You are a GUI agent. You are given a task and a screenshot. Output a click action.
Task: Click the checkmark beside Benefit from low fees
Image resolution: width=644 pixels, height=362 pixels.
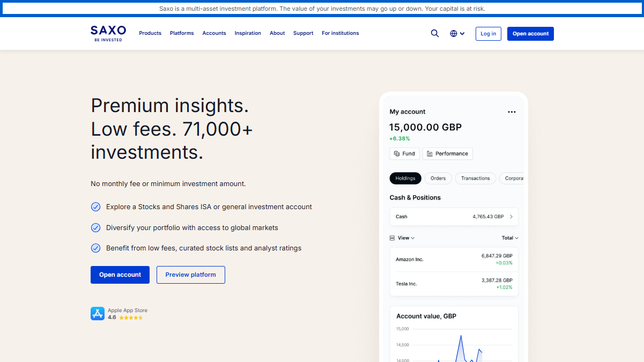[x=95, y=248]
